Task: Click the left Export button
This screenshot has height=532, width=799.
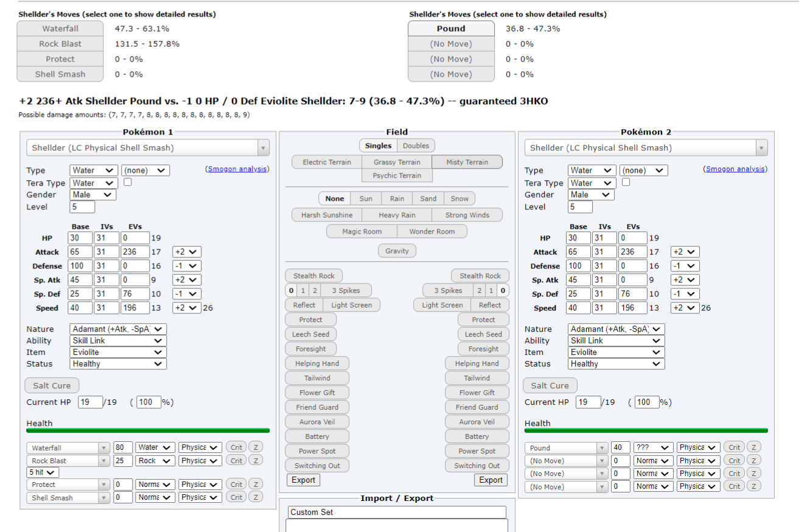Action: point(303,480)
